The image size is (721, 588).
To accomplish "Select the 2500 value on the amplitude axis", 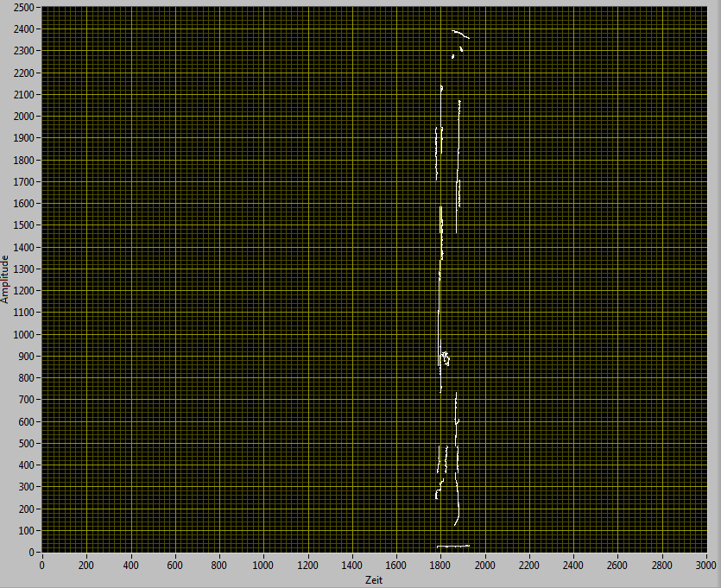I will [x=24, y=8].
